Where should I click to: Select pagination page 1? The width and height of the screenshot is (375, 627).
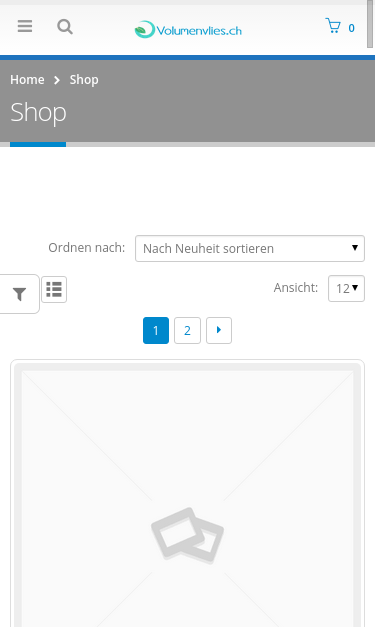[x=156, y=330]
